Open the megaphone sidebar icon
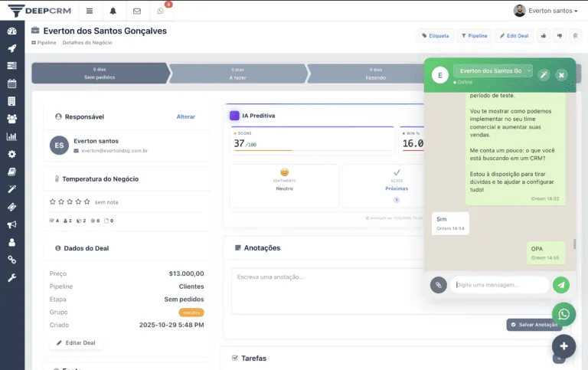This screenshot has height=370, width=588. coord(12,224)
